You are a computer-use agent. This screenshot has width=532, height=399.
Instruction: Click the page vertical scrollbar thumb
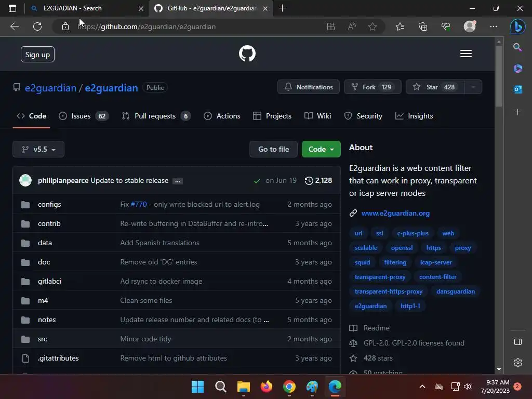pyautogui.click(x=498, y=76)
